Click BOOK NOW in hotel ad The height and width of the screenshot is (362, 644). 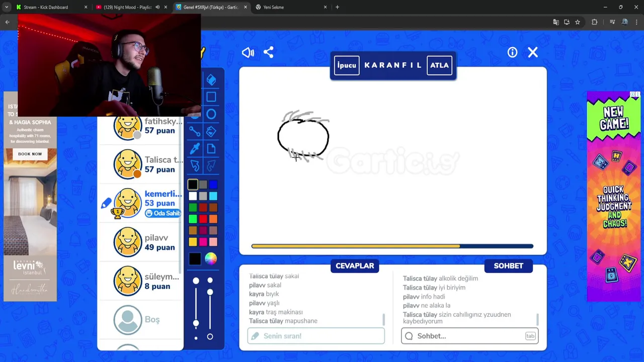coord(30,154)
